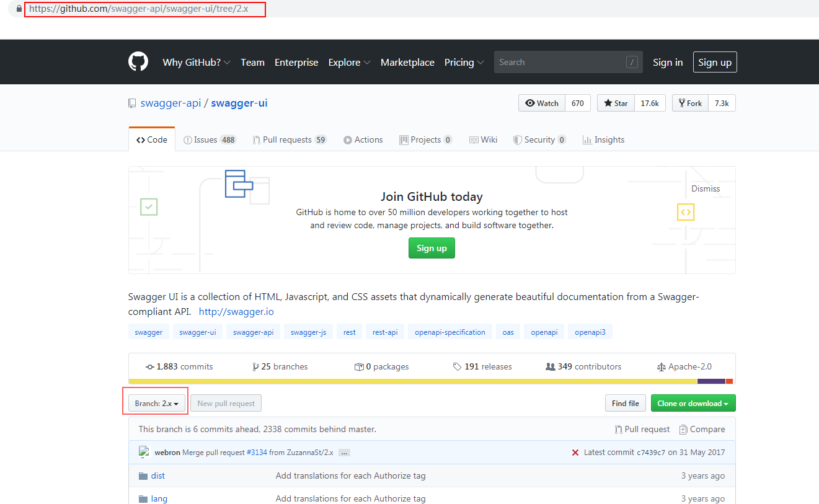This screenshot has width=819, height=504.
Task: Open the Why GitHub? dropdown menu
Action: click(x=197, y=62)
